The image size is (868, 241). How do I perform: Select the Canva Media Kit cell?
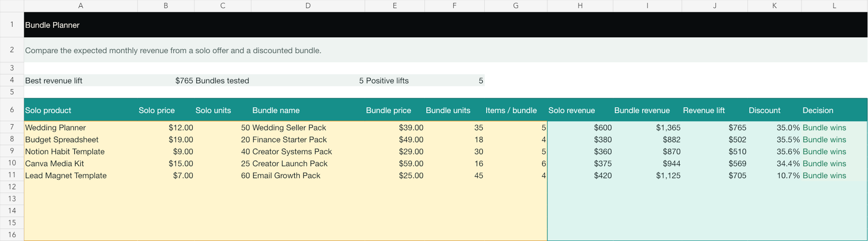click(81, 163)
